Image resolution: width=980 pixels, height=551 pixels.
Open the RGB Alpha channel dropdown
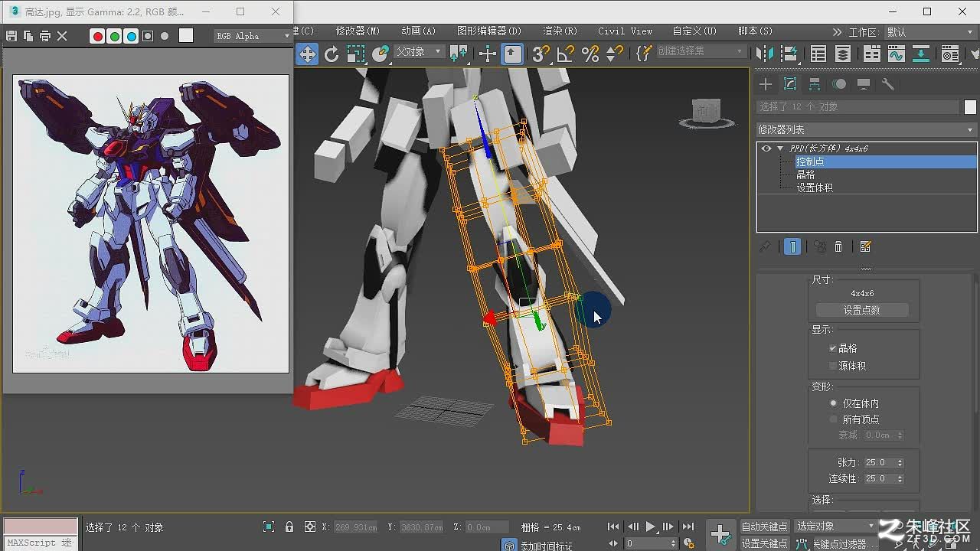(x=253, y=36)
